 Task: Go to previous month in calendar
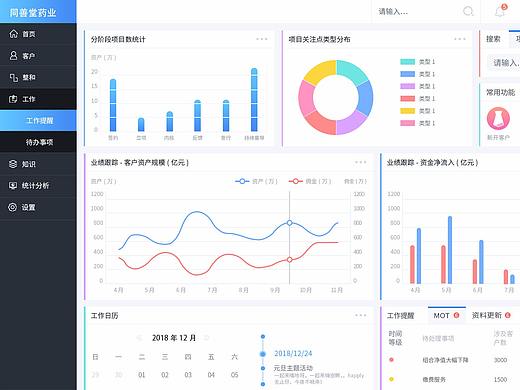tap(139, 338)
